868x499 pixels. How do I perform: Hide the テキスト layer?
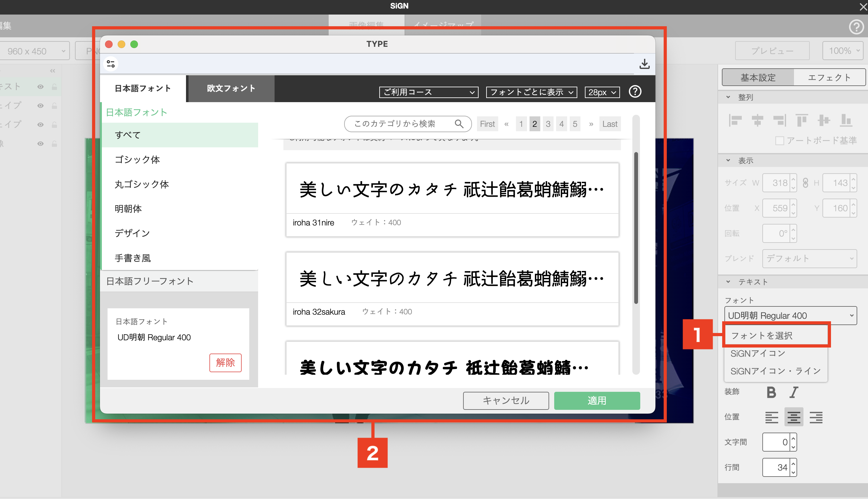pos(40,86)
